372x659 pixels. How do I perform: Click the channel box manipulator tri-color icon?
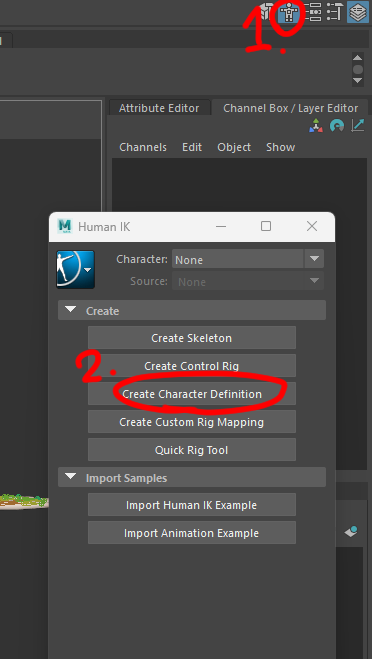click(316, 126)
